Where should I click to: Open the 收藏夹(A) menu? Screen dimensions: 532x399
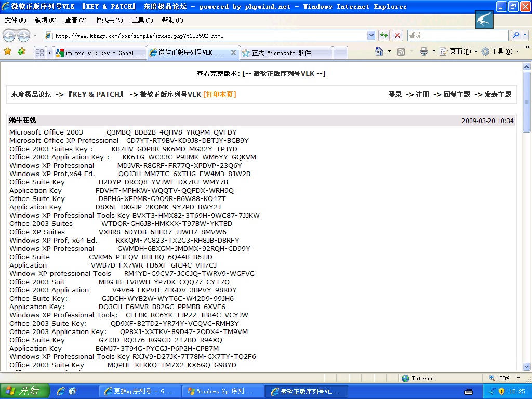109,20
